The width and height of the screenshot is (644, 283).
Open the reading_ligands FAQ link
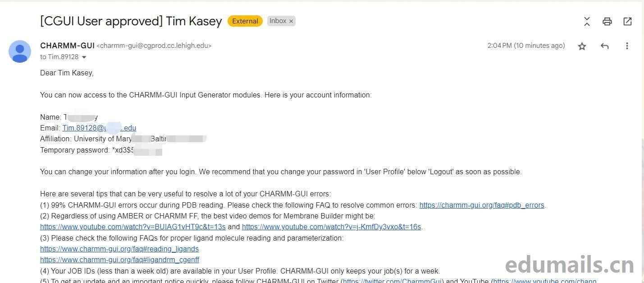[x=119, y=249]
